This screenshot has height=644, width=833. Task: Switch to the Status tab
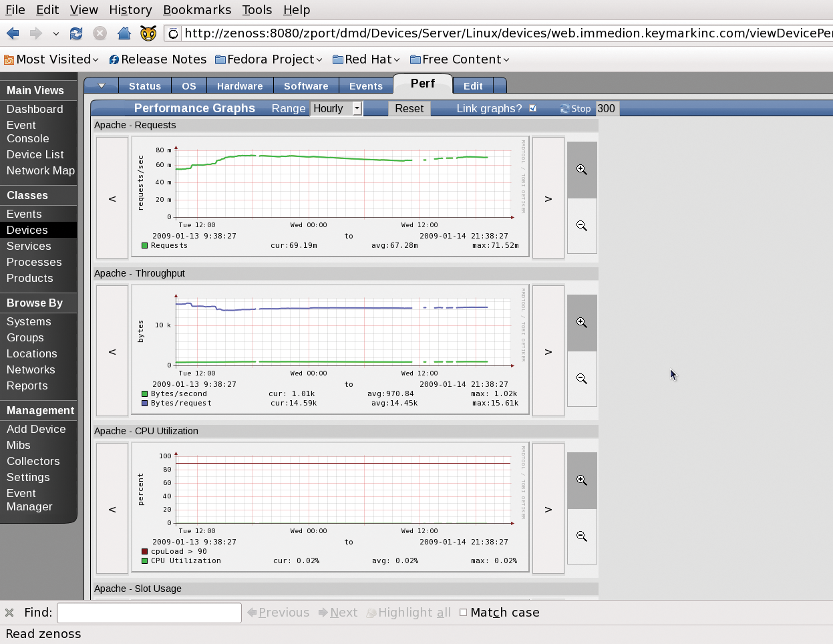(145, 86)
